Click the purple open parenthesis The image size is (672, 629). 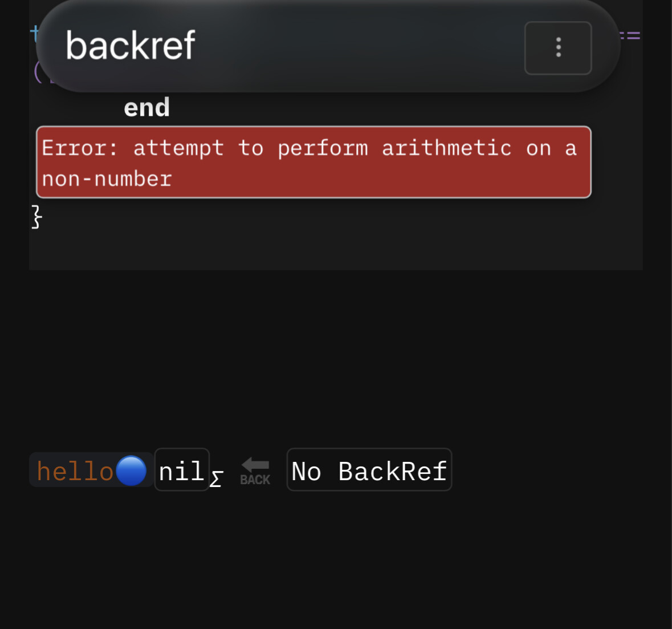coord(38,73)
